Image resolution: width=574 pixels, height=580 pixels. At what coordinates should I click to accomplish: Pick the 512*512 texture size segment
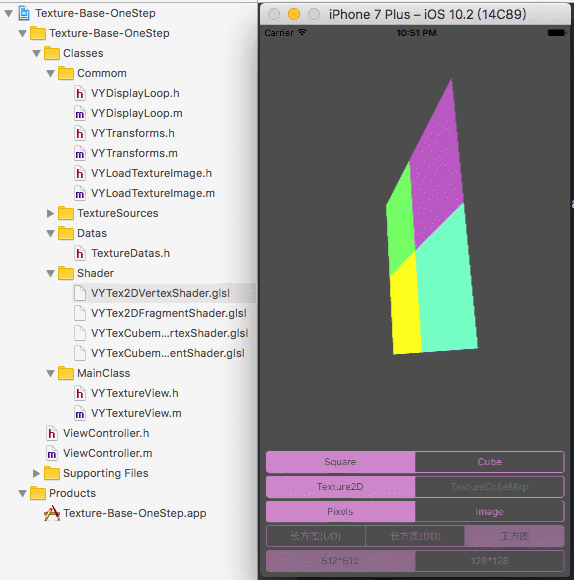[340, 561]
